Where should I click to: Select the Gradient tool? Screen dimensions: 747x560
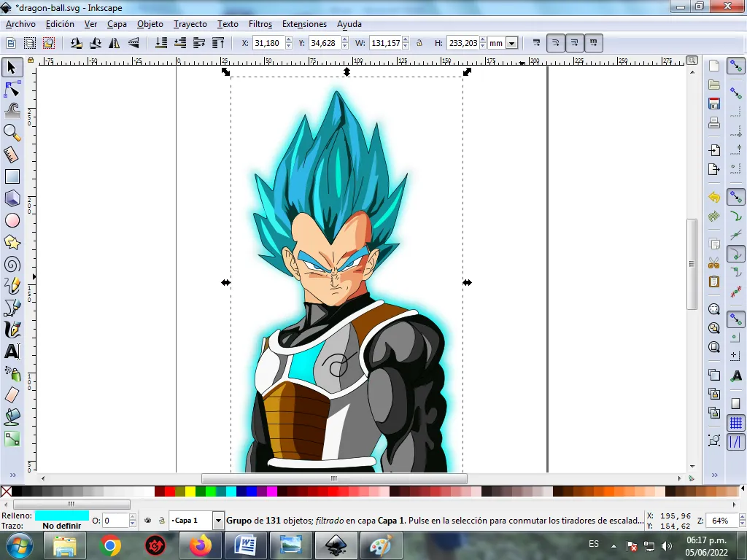pos(12,439)
